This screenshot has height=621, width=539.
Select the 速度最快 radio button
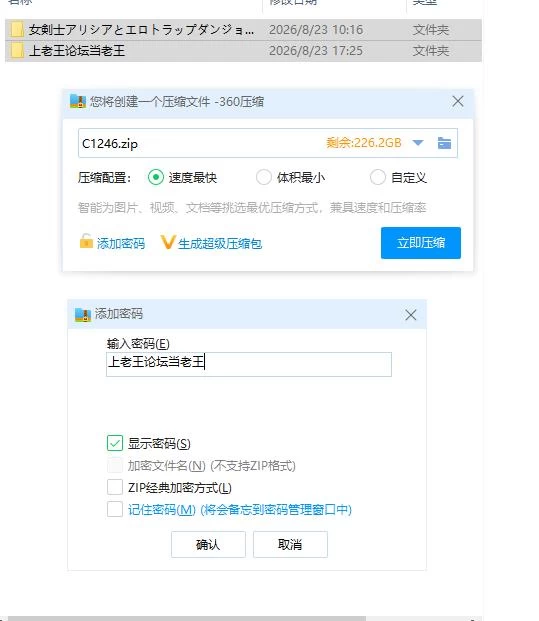[x=156, y=177]
